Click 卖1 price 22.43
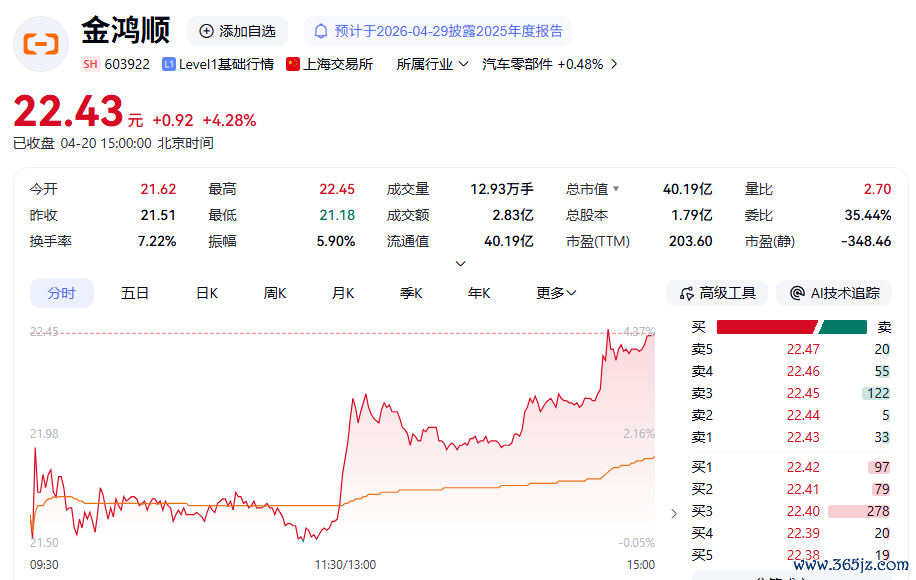 point(803,437)
